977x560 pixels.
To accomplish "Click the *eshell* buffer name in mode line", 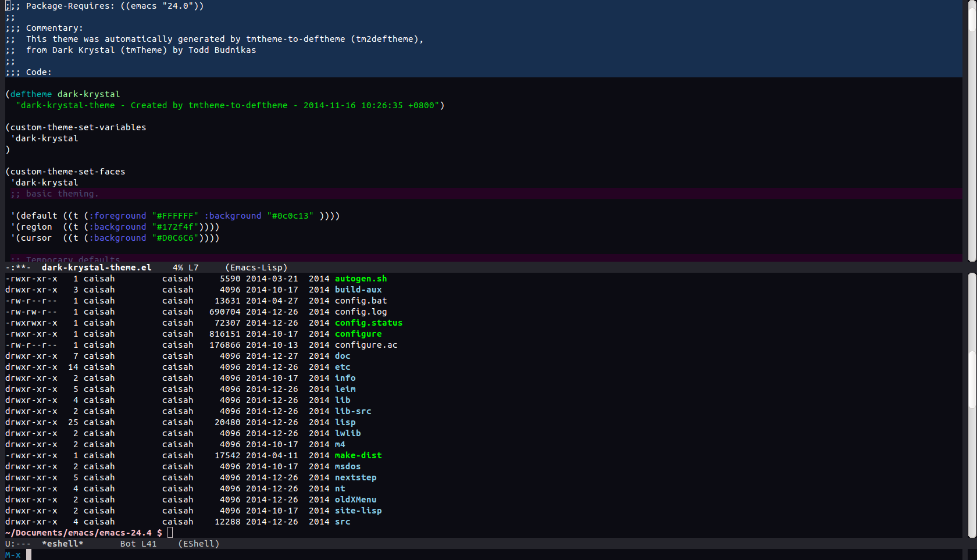I will [x=62, y=544].
